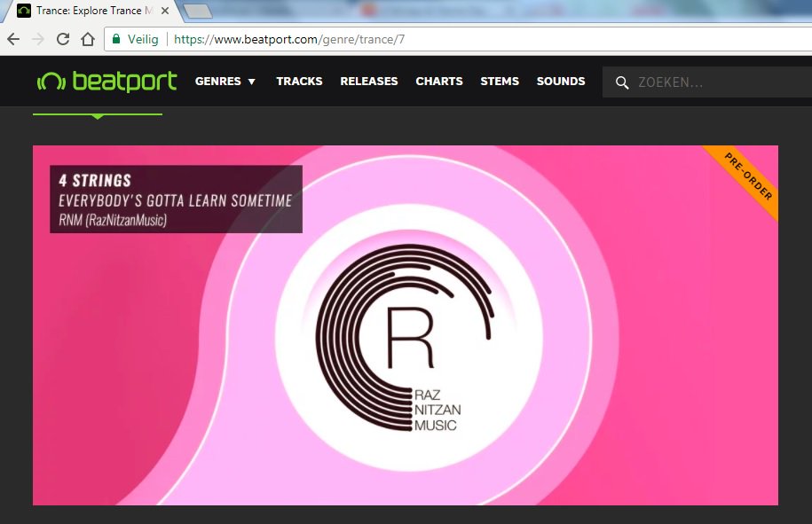Screen dimensions: 812x524
Task: Click the Raz Nitzan Music banner artwork
Action: (405, 325)
